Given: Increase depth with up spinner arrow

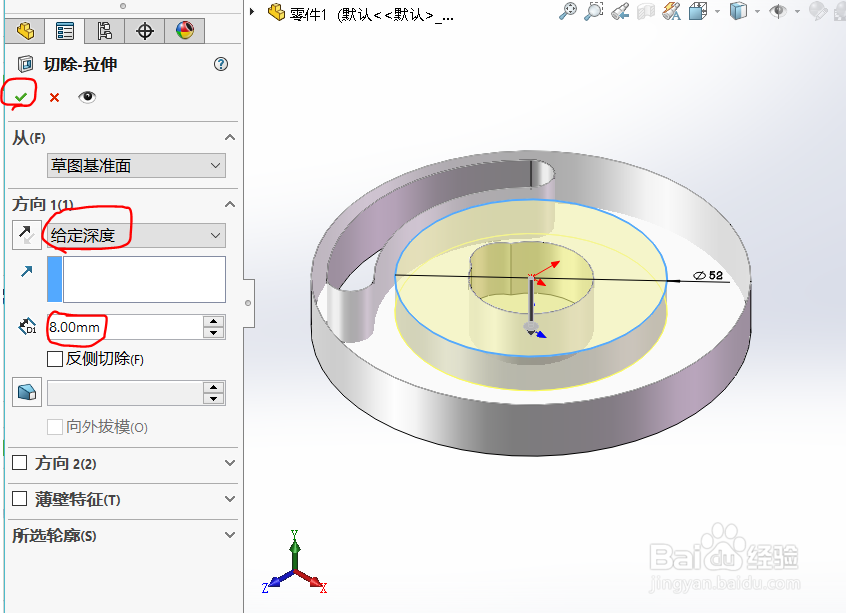Looking at the screenshot, I should click(214, 322).
